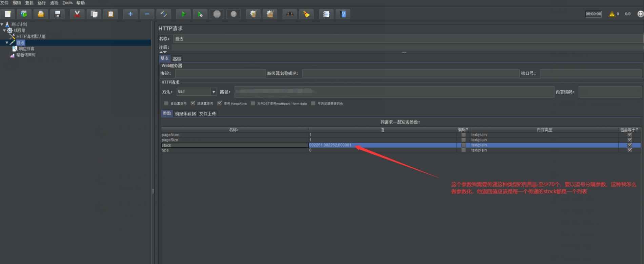Screen dimensions: 644x264
Task: Click the broom Reset Search icon
Action: pos(306,14)
